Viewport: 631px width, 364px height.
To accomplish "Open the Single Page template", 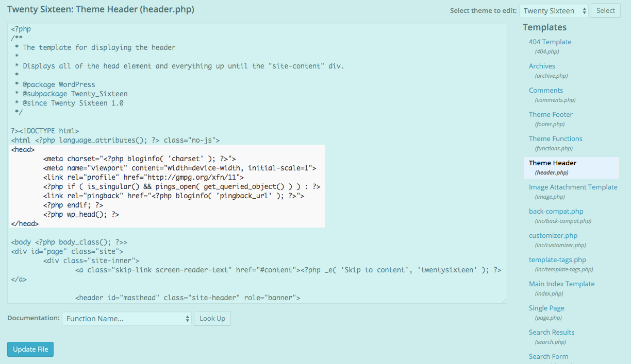I will 546,308.
